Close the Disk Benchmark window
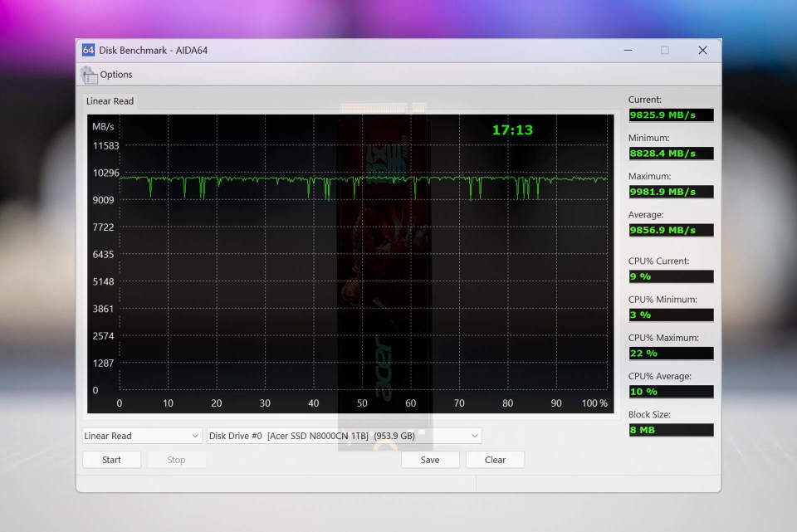Screen dimensions: 797x532 click(x=702, y=51)
